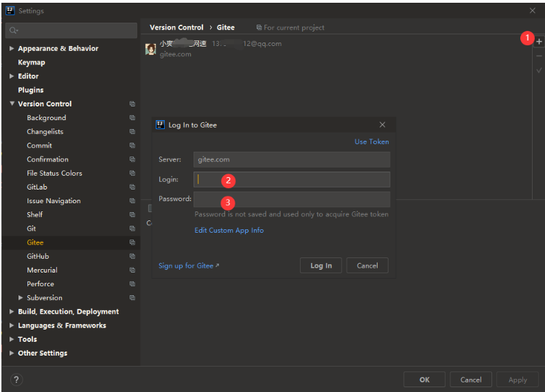Click the help question mark icon
The width and height of the screenshot is (545, 392).
16,380
